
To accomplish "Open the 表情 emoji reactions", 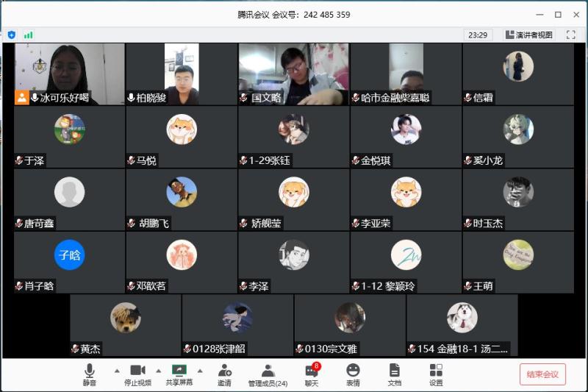I will (353, 374).
